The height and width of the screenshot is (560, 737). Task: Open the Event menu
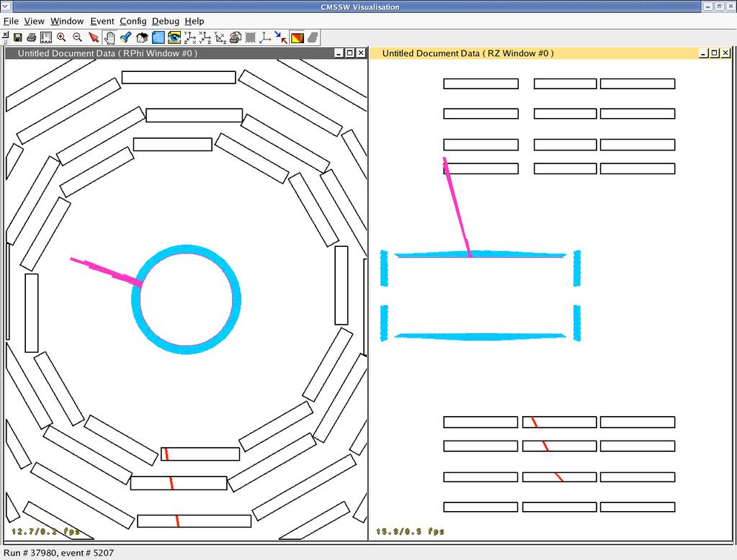[x=102, y=21]
